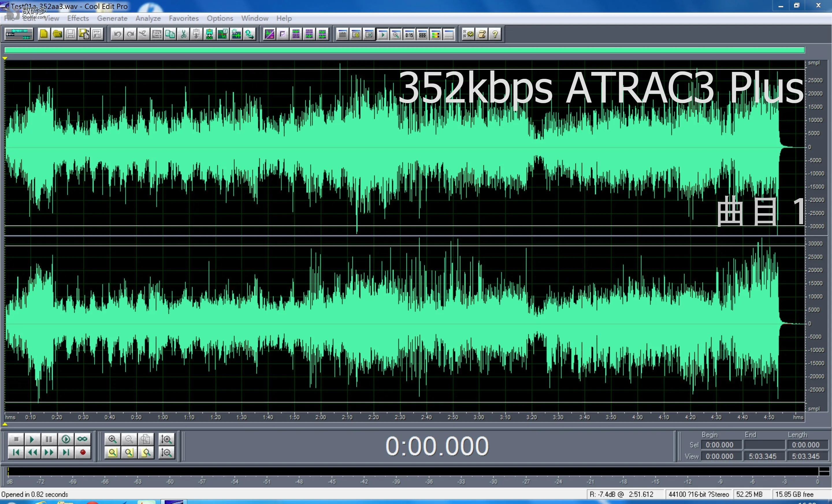Open the Generate menu
The image size is (832, 504).
pyautogui.click(x=112, y=18)
